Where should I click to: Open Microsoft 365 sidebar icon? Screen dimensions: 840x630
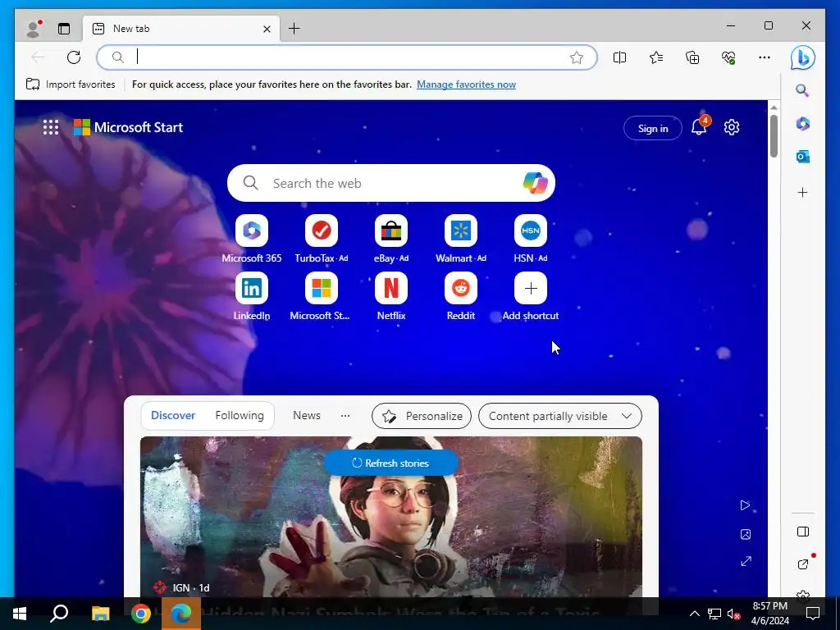click(802, 124)
